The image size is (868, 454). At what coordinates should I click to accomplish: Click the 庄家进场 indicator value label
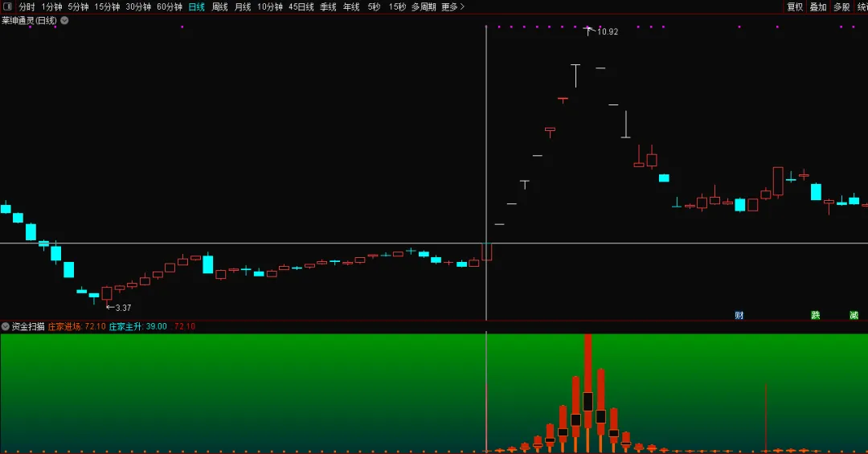(x=76, y=327)
